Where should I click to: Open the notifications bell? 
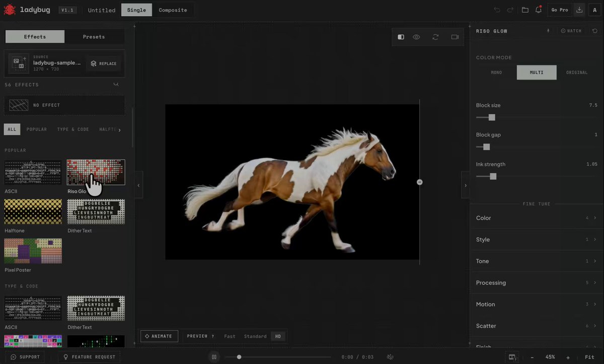coord(539,10)
